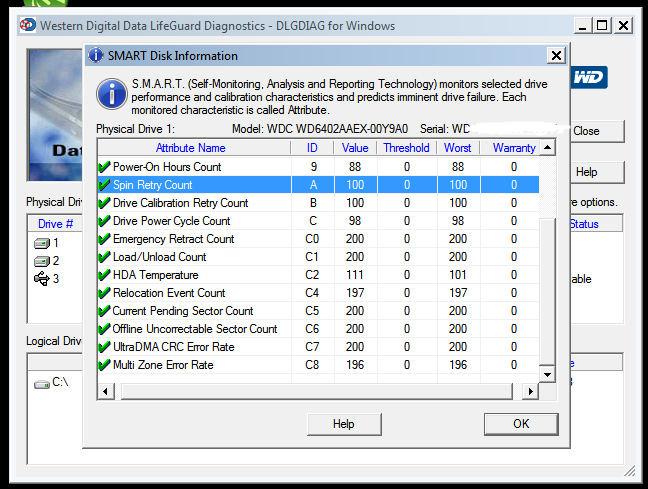
Task: Select Current Pending Sector Count row
Action: point(318,311)
